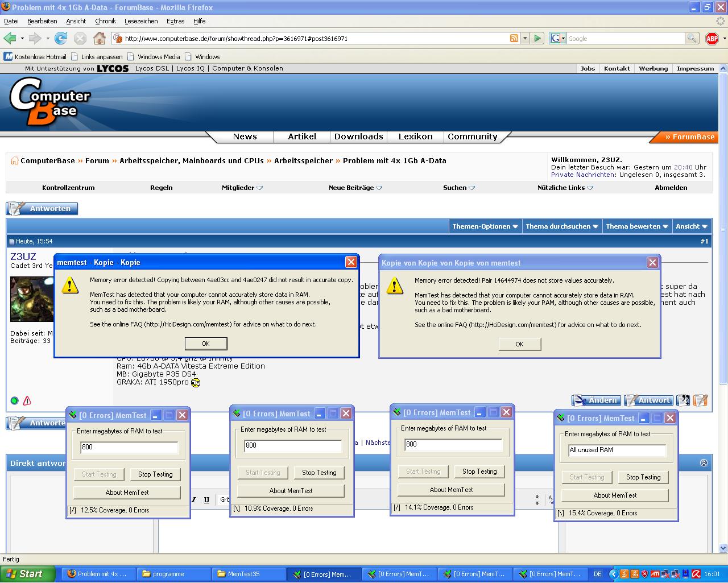Click the red Avira umbrella tray icon
Viewport: 728px width, 583px height.
point(696,574)
